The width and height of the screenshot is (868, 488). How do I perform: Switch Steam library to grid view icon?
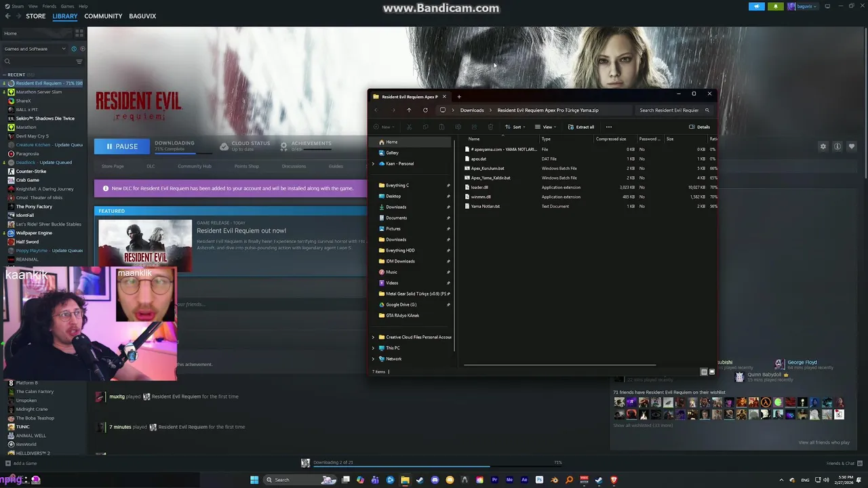(79, 33)
